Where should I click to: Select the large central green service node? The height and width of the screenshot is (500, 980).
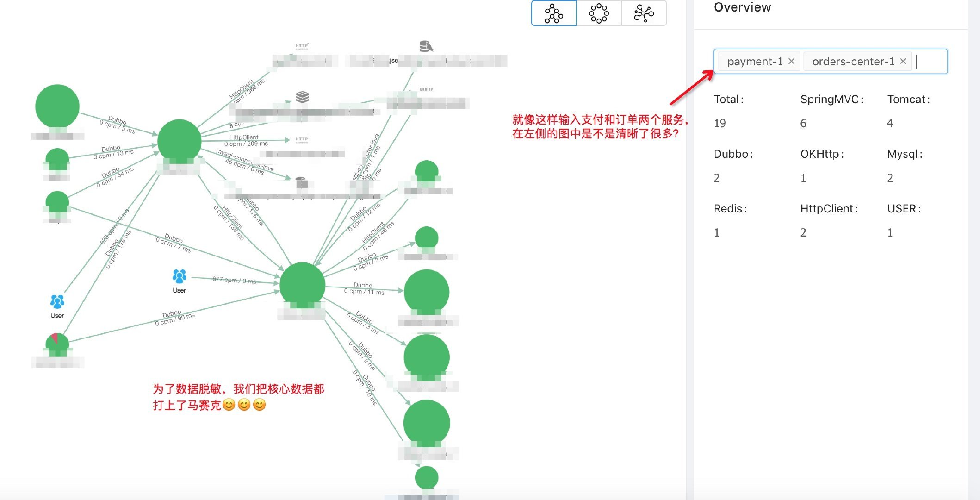(x=302, y=285)
